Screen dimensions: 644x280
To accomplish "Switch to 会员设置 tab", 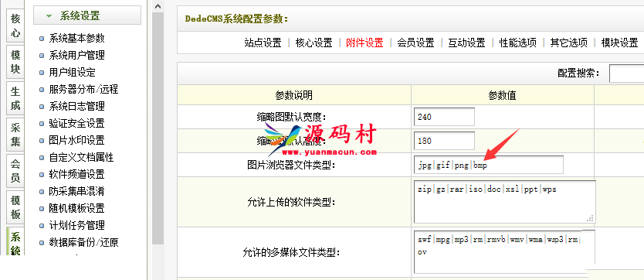I will 415,43.
